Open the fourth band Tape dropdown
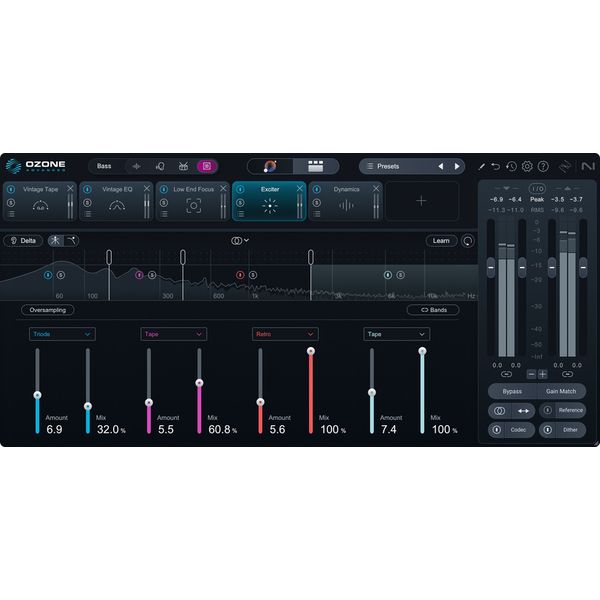This screenshot has width=600, height=600. click(396, 334)
